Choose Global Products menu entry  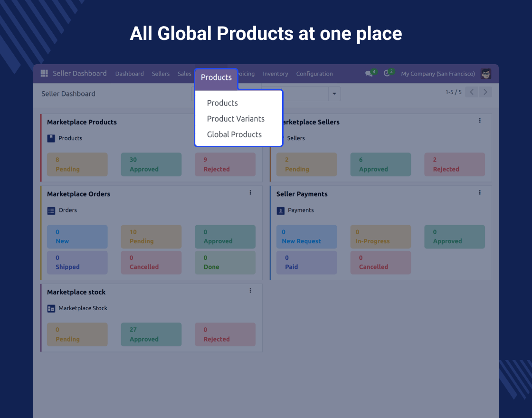click(x=234, y=134)
